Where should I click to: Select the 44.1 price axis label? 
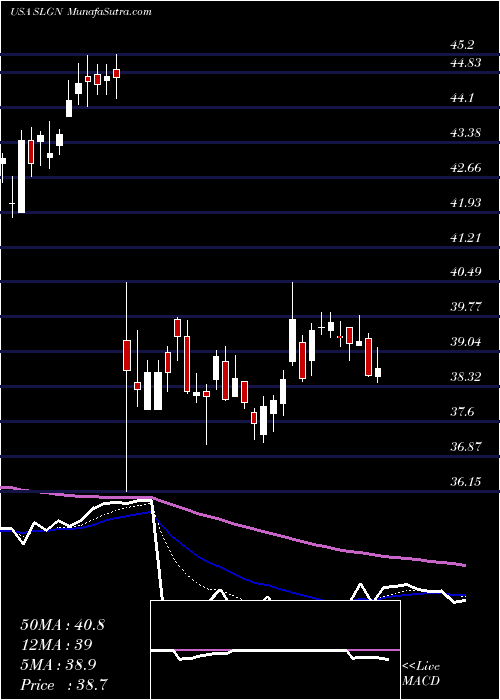tap(462, 97)
